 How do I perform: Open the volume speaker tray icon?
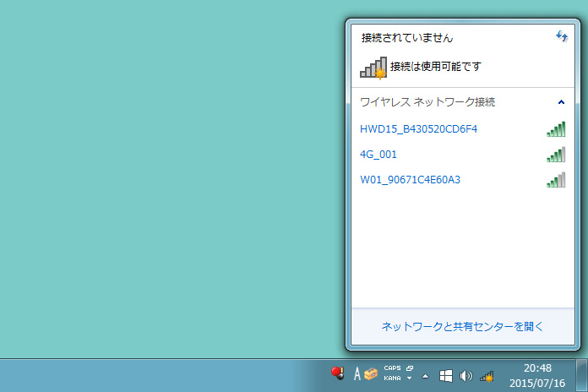pyautogui.click(x=465, y=376)
